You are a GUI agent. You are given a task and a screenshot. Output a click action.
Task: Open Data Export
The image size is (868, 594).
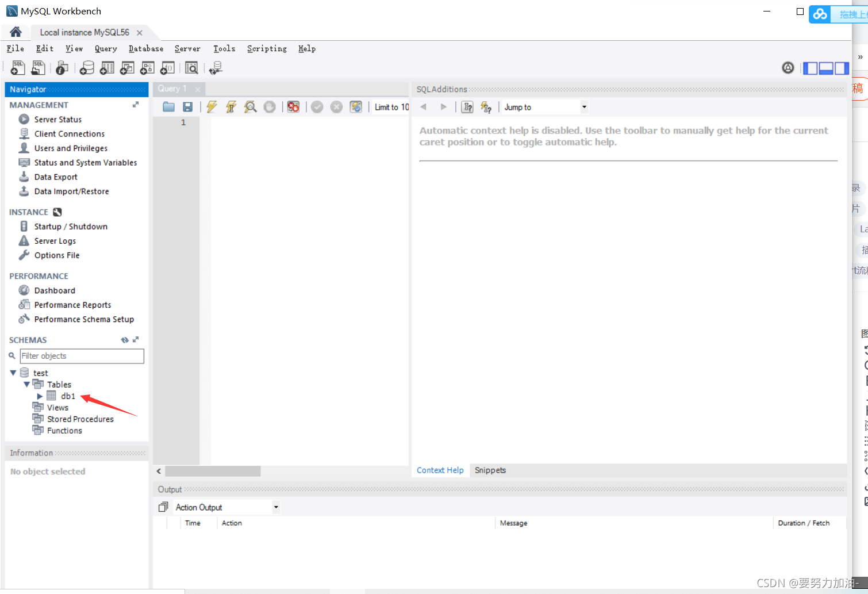point(56,177)
